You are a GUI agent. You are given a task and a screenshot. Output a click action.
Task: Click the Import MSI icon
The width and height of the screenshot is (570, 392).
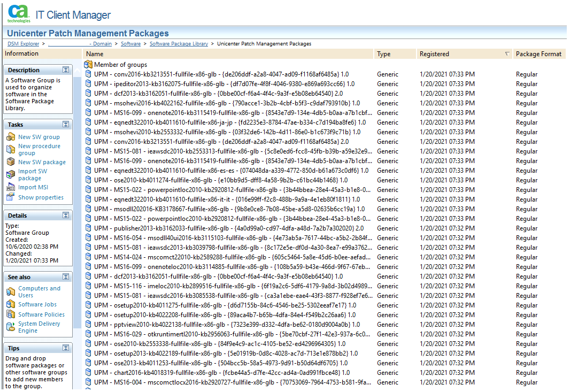(x=11, y=187)
